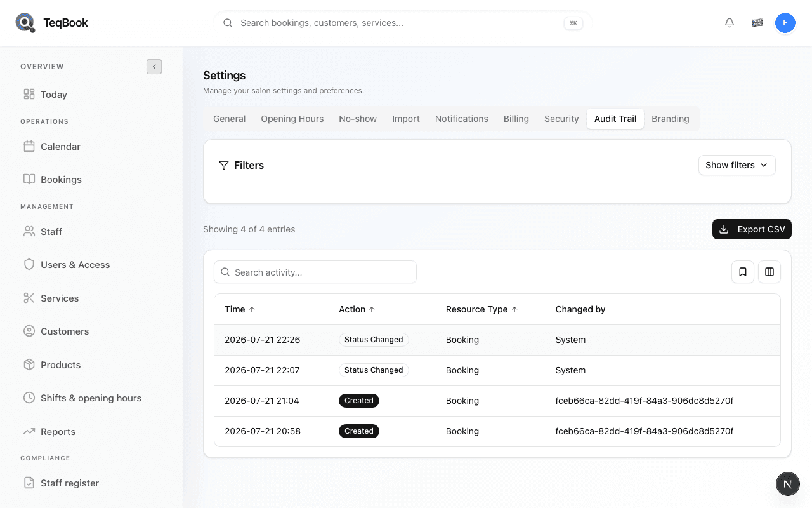Select the 2026-07-21 20:58 entry
The height and width of the screenshot is (508, 812).
pyautogui.click(x=497, y=431)
